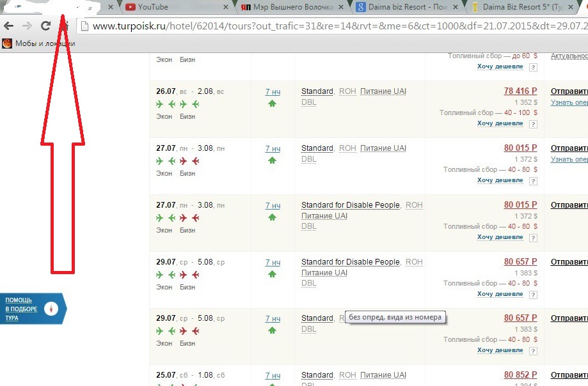
Task: Click the question mark icon in the Standard 27.07 row
Action: [533, 181]
